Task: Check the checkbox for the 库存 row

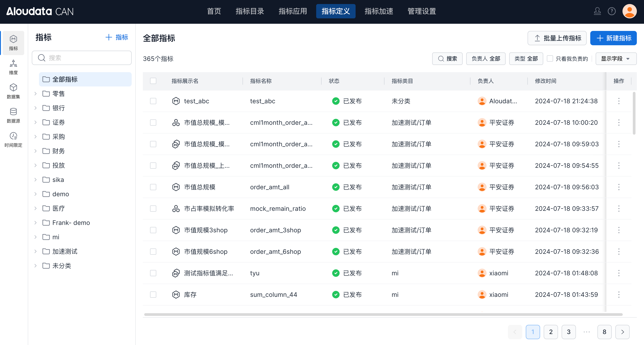Action: coord(153,294)
